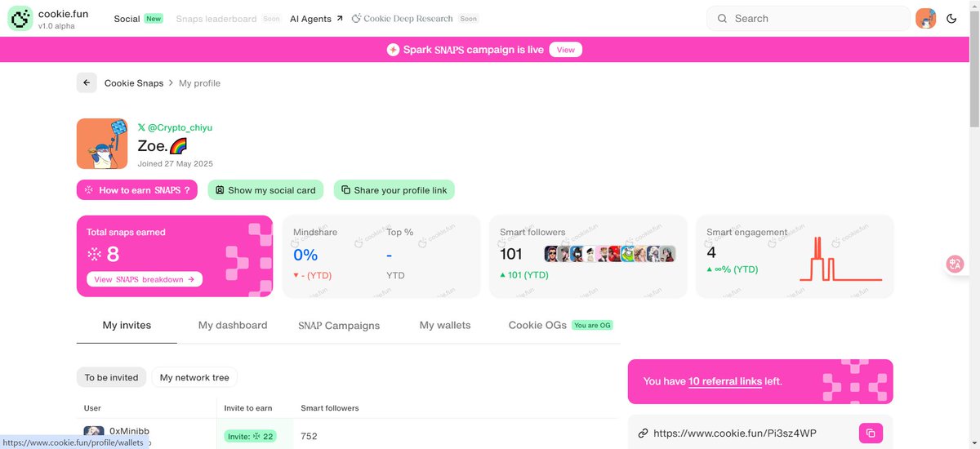Toggle dark mode moon icon
This screenshot has height=449, width=980.
point(951,18)
